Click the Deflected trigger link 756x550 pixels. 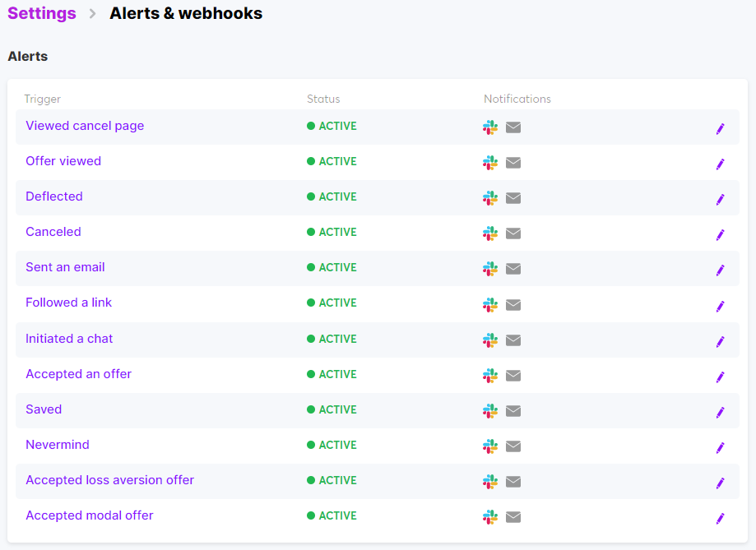pos(54,196)
